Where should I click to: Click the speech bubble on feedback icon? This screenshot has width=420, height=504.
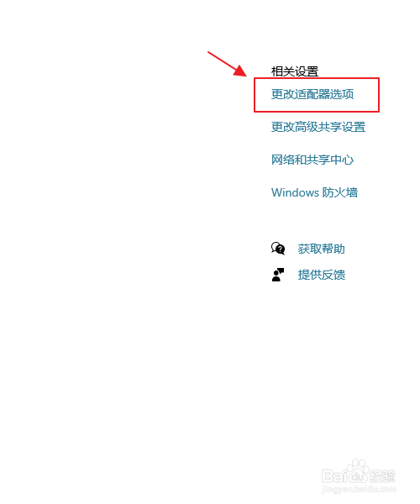pos(281,270)
